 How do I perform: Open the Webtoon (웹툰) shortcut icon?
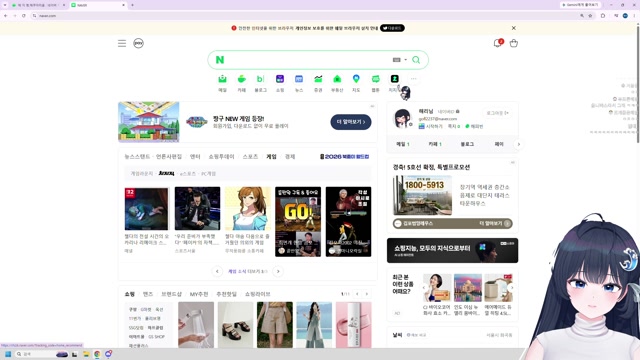coord(376,79)
